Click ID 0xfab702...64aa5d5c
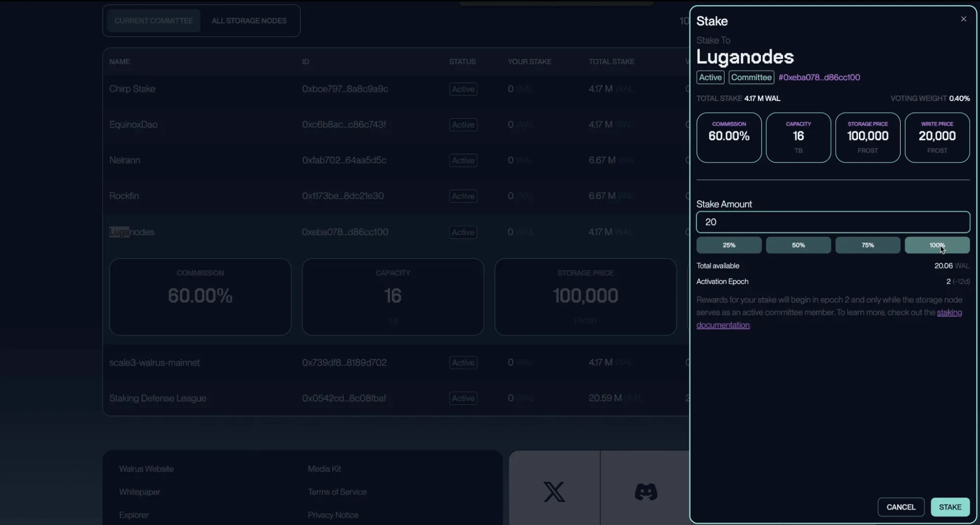 pyautogui.click(x=344, y=160)
